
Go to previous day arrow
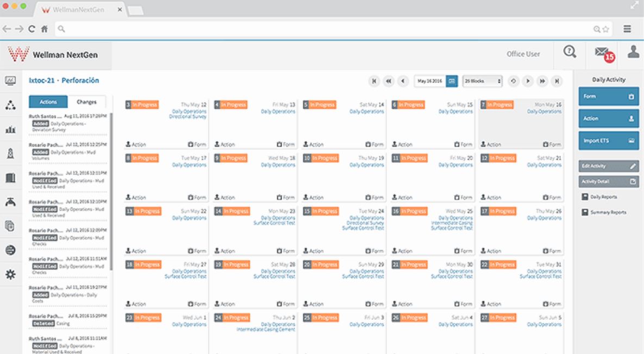point(403,81)
